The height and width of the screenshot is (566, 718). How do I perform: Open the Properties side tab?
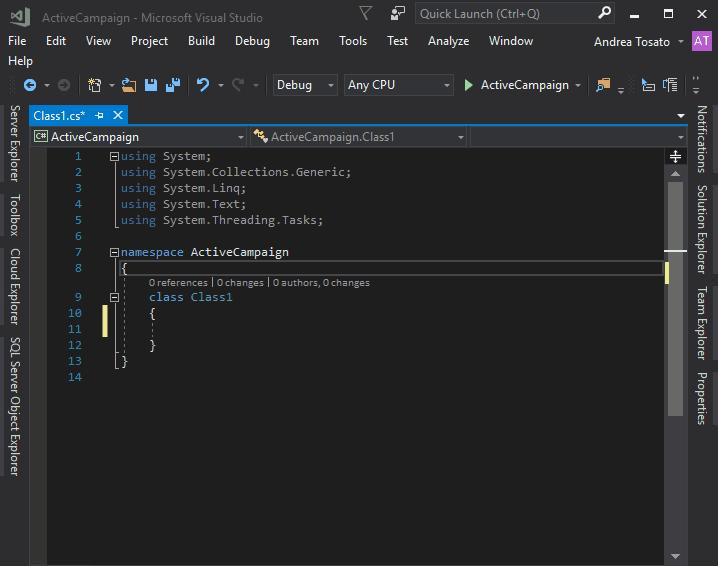[x=702, y=398]
